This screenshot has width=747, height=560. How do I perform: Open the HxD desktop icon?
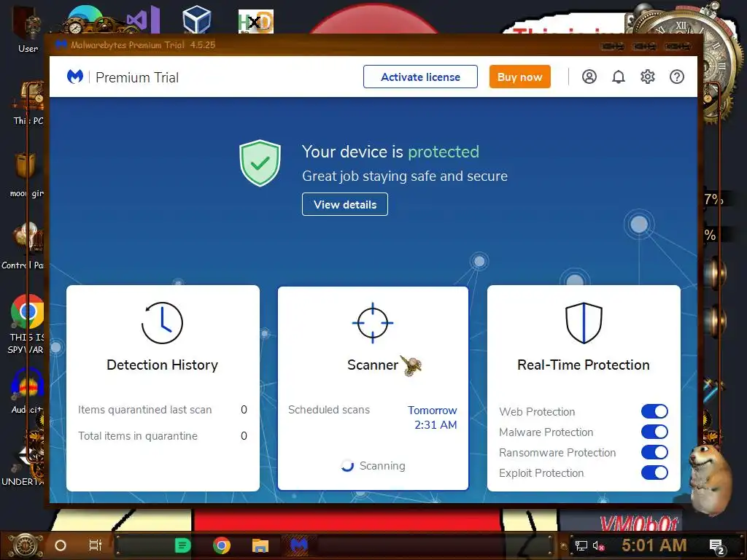[256, 21]
